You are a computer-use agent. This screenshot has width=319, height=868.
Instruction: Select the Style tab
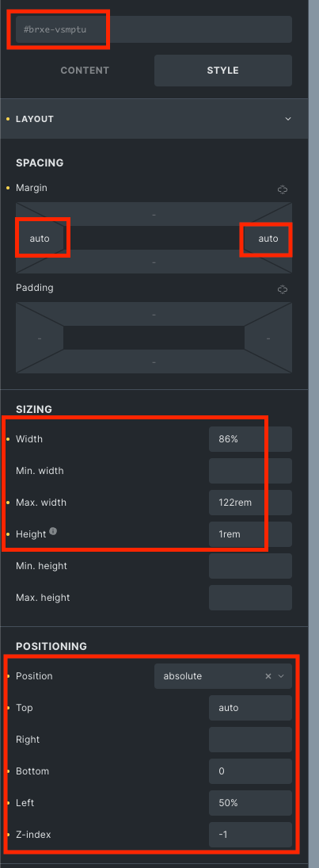[222, 71]
